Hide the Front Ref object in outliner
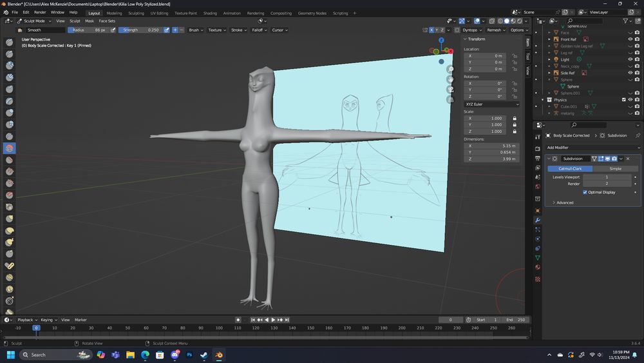This screenshot has height=363, width=644. 630,39
